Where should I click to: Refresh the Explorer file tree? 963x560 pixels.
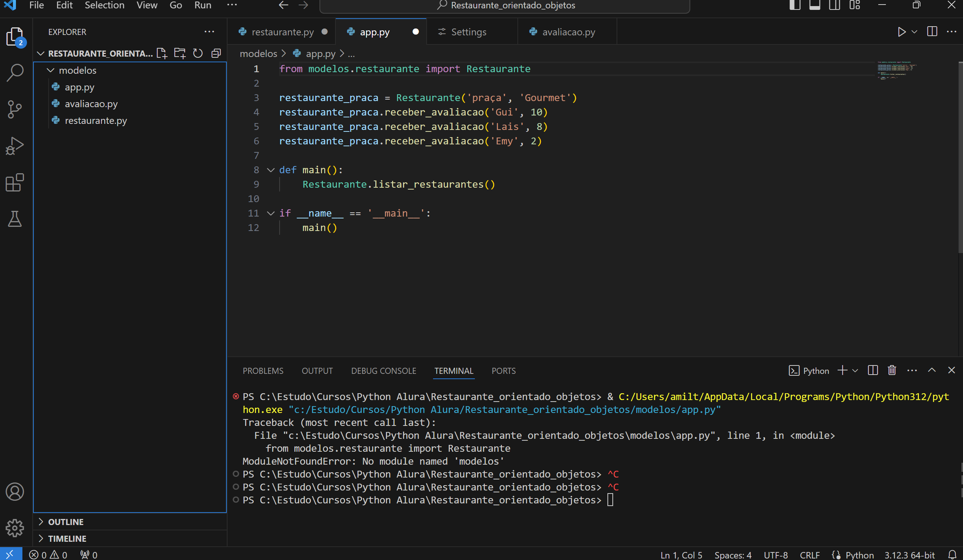198,54
